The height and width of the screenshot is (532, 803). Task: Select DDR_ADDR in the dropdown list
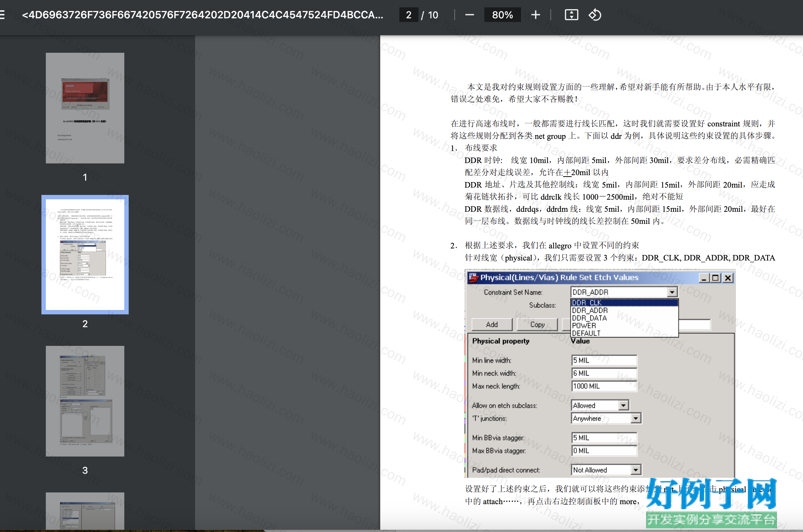[624, 310]
